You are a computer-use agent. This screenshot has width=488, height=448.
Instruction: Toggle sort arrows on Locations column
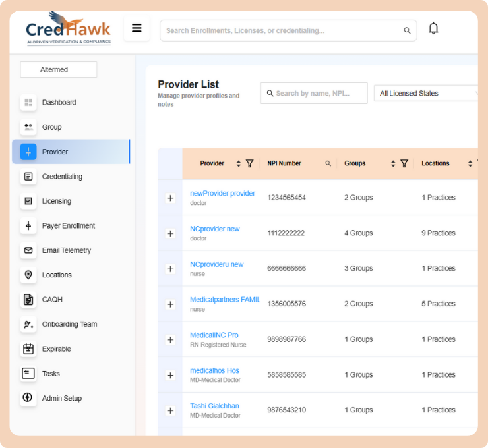coord(470,163)
